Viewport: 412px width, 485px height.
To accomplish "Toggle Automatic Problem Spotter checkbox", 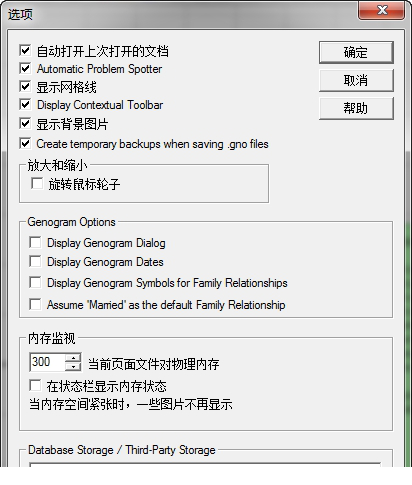I will point(25,69).
